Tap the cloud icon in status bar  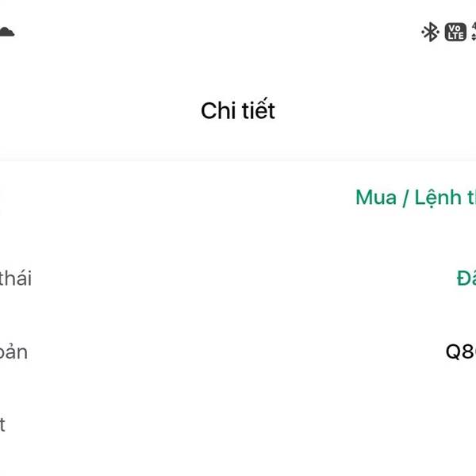(x=6, y=32)
